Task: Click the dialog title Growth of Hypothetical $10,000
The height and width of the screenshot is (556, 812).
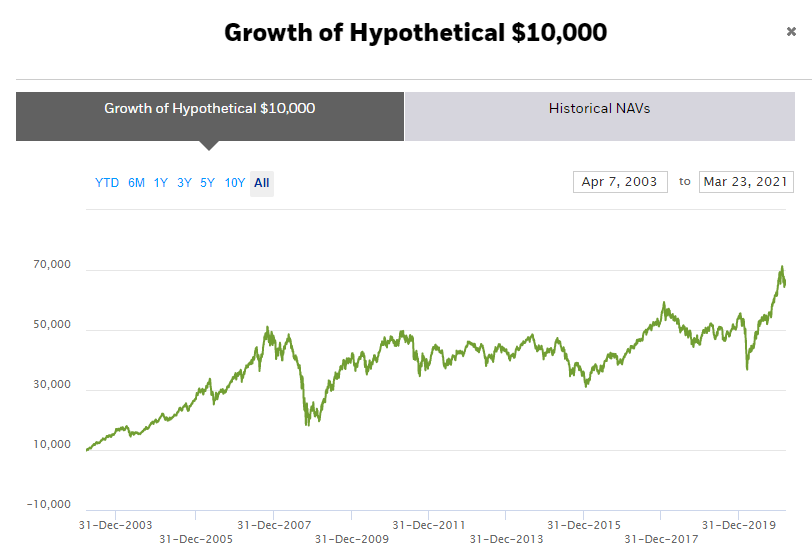Action: (415, 33)
